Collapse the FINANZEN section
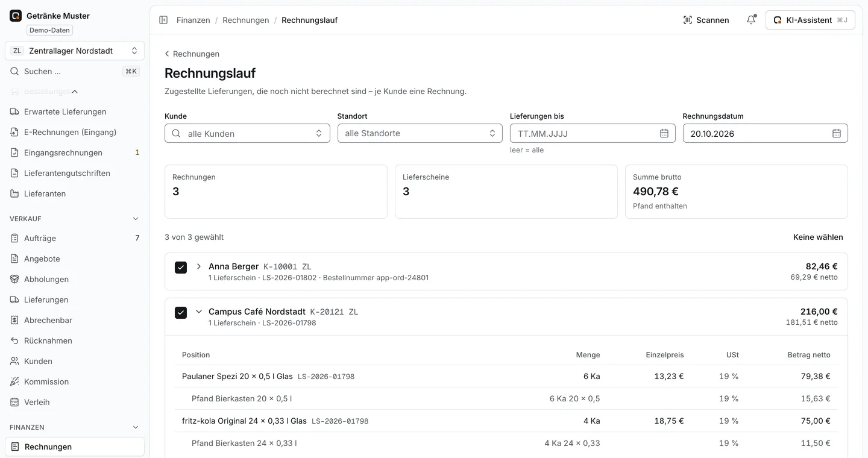Image resolution: width=868 pixels, height=458 pixels. point(136,427)
